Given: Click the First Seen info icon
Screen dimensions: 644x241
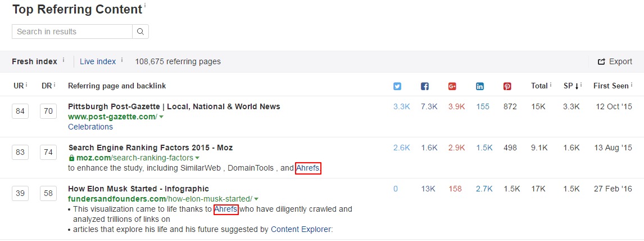Looking at the screenshot, I should tap(632, 84).
